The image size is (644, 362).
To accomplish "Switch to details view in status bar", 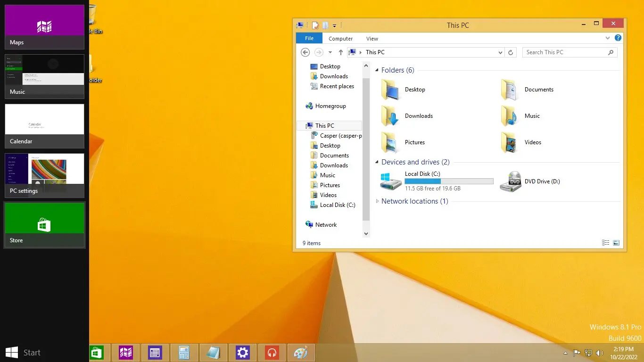I will pyautogui.click(x=606, y=243).
